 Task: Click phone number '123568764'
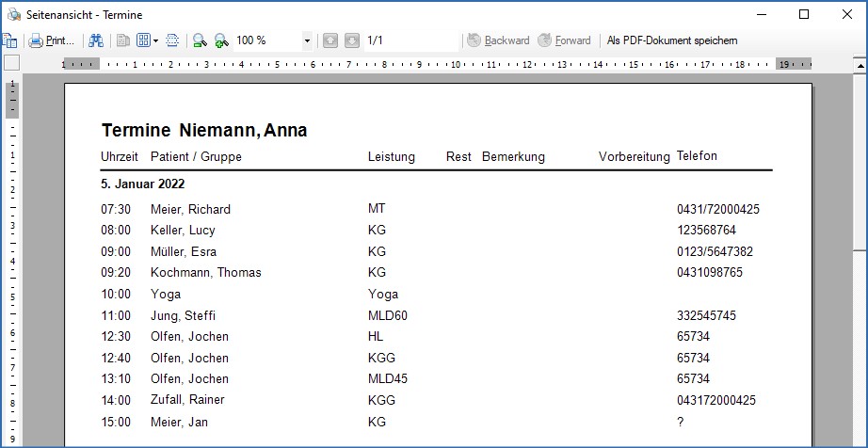click(706, 230)
